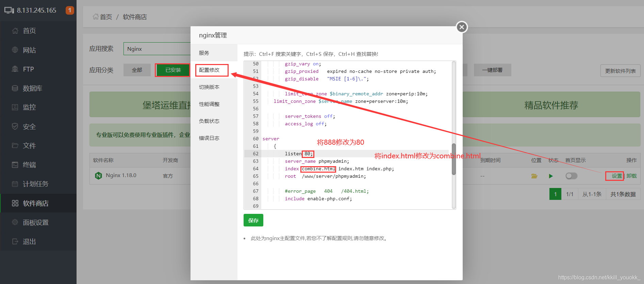Image resolution: width=644 pixels, height=284 pixels.
Task: Open 监控 in the sidebar
Action: click(38, 107)
